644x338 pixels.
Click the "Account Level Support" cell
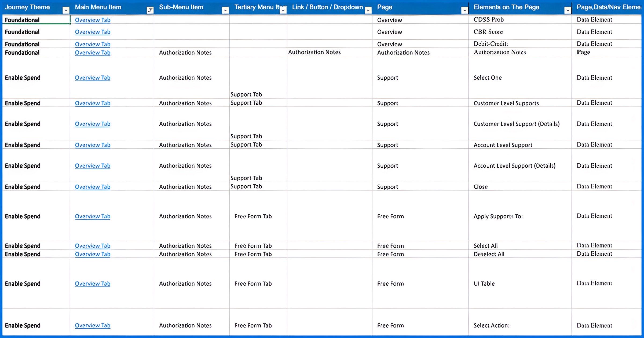tap(520, 145)
